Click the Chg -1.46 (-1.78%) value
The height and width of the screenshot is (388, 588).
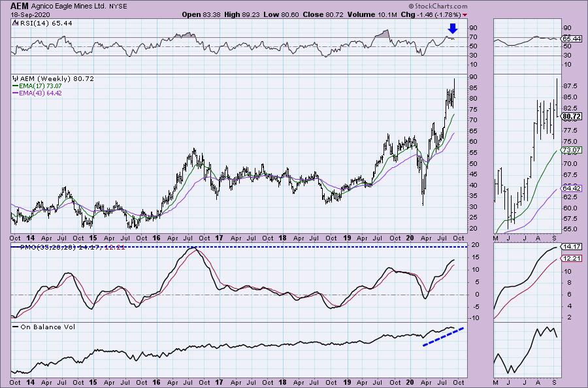click(x=431, y=14)
